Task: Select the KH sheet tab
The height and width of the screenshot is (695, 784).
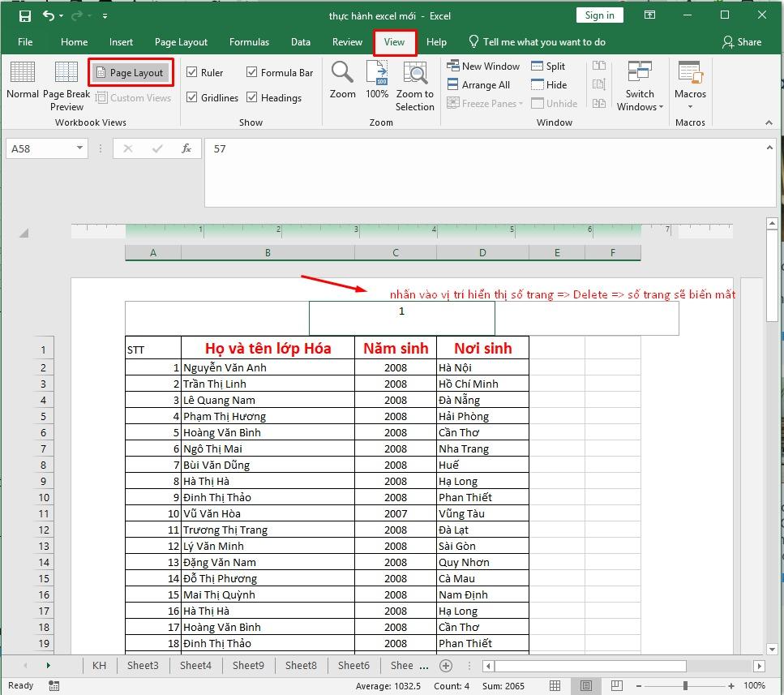Action: pyautogui.click(x=99, y=665)
